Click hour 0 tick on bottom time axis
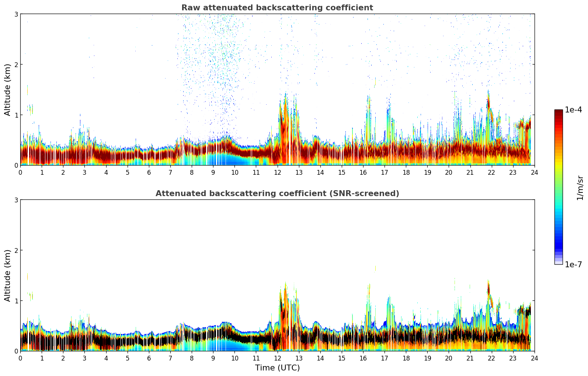 pos(20,358)
